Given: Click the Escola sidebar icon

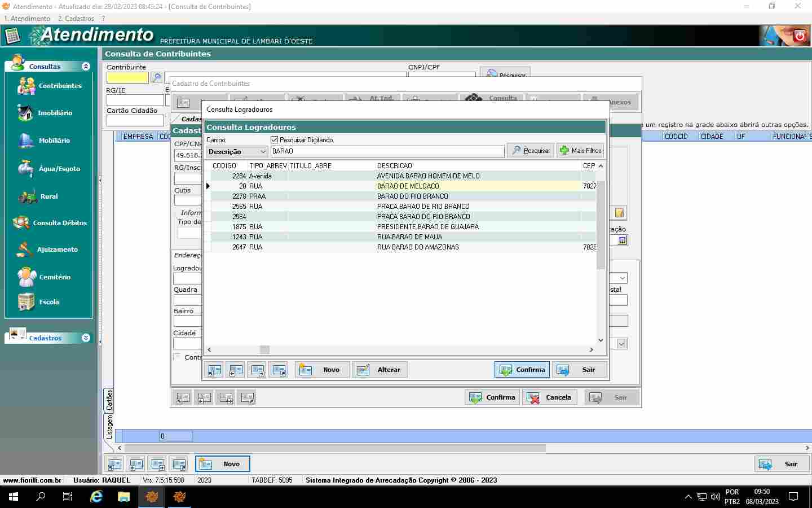Looking at the screenshot, I should tap(26, 302).
